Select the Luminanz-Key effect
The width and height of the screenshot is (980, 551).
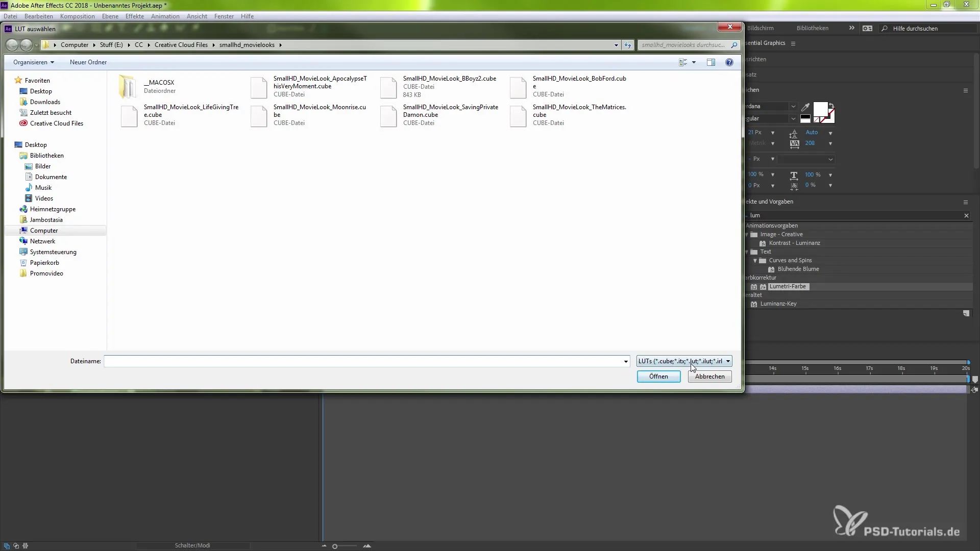778,304
